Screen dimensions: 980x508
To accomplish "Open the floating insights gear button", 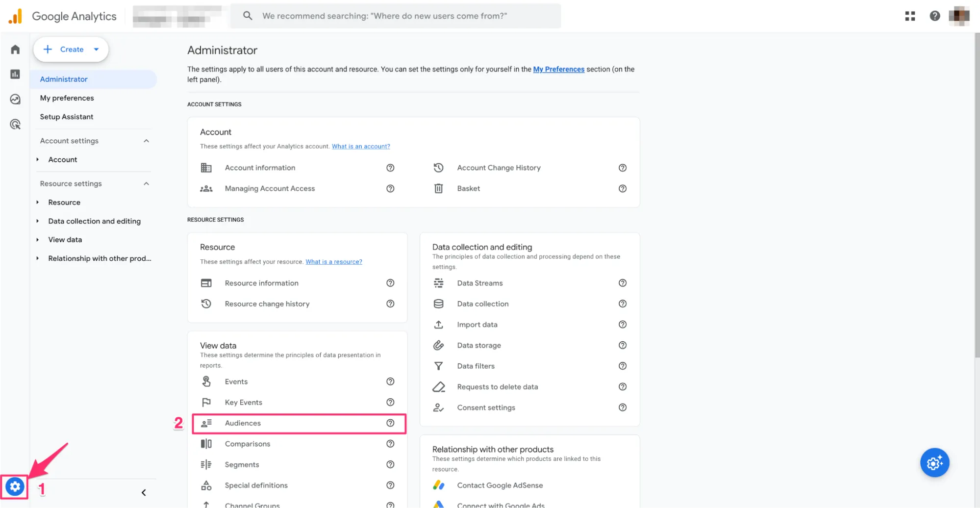I will 934,462.
